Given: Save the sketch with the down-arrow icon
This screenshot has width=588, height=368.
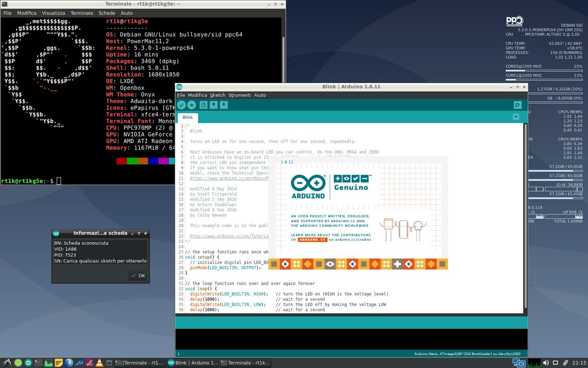Looking at the screenshot, I should (223, 105).
